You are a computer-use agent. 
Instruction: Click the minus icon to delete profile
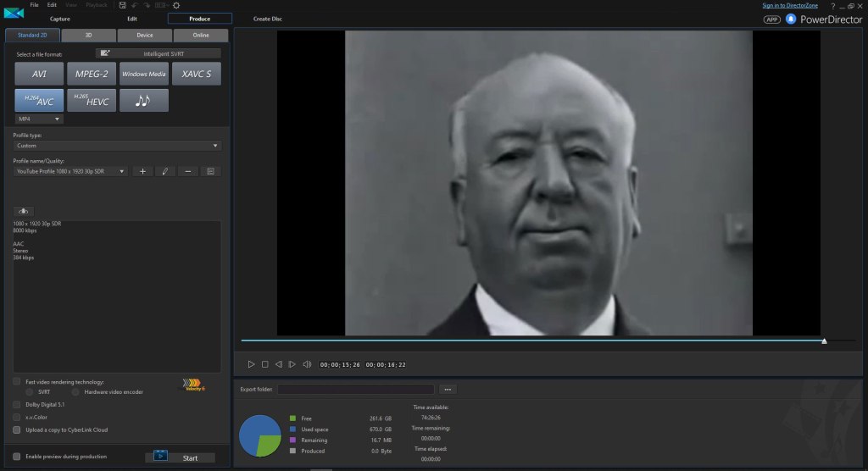(x=187, y=171)
